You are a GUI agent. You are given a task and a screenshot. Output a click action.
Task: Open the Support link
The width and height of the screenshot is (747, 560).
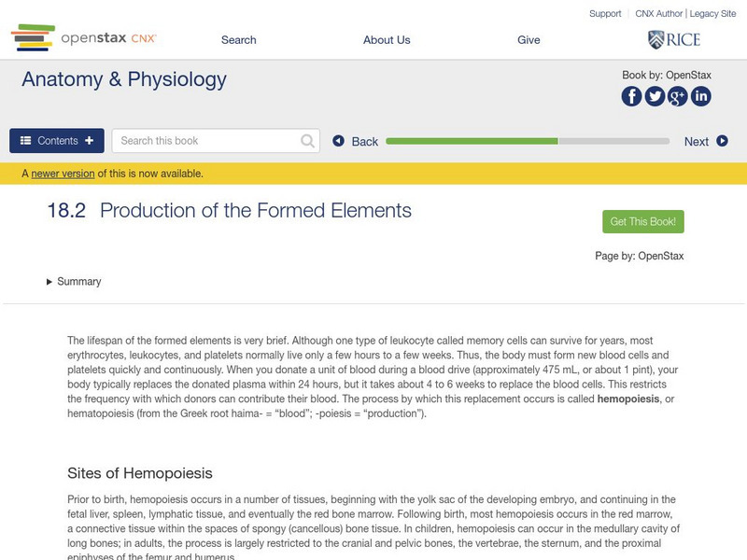605,14
